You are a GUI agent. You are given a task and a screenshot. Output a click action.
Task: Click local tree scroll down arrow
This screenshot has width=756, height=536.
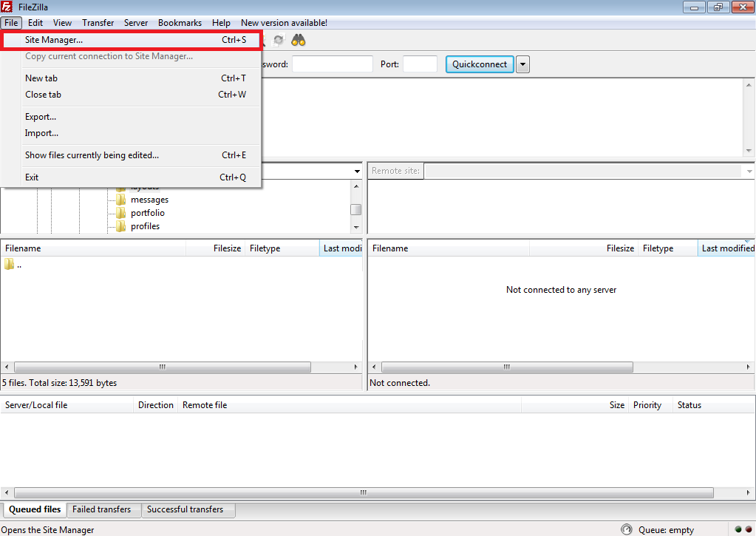click(x=356, y=227)
